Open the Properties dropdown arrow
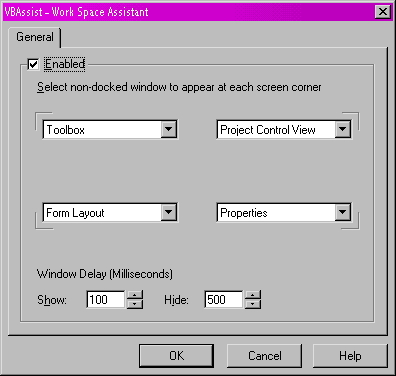 343,212
